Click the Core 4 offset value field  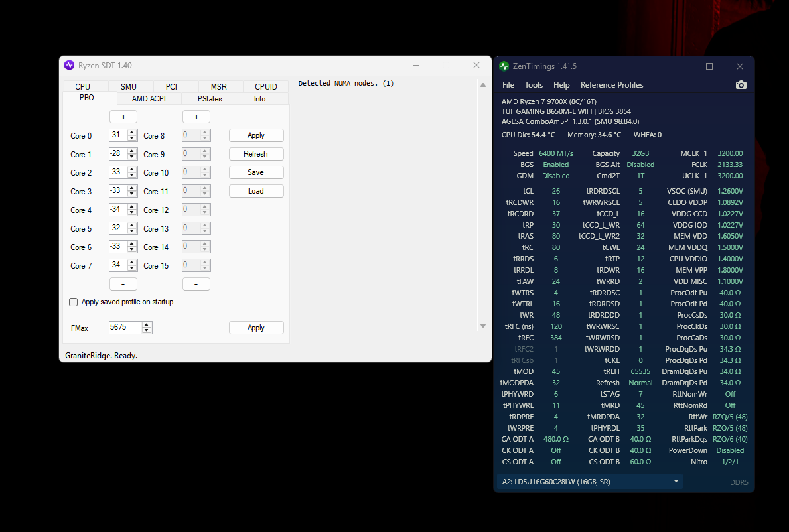tap(117, 210)
